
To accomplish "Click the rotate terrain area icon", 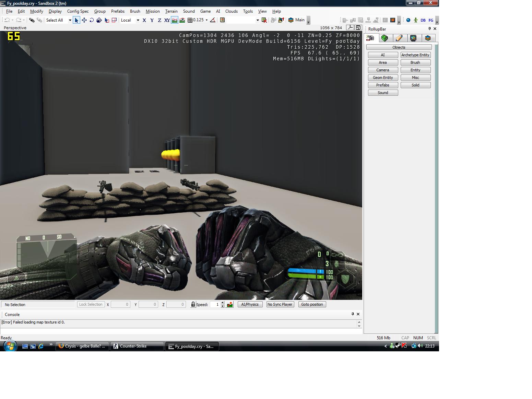I will pos(114,20).
